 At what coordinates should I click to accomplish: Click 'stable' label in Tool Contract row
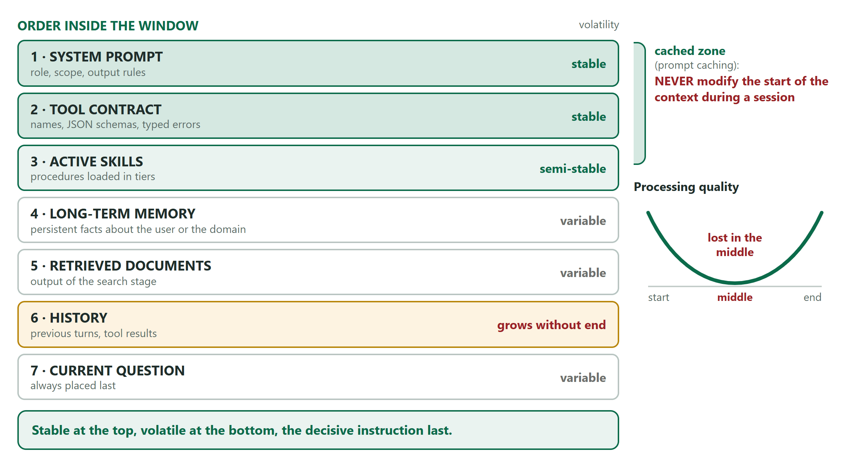[x=588, y=116]
